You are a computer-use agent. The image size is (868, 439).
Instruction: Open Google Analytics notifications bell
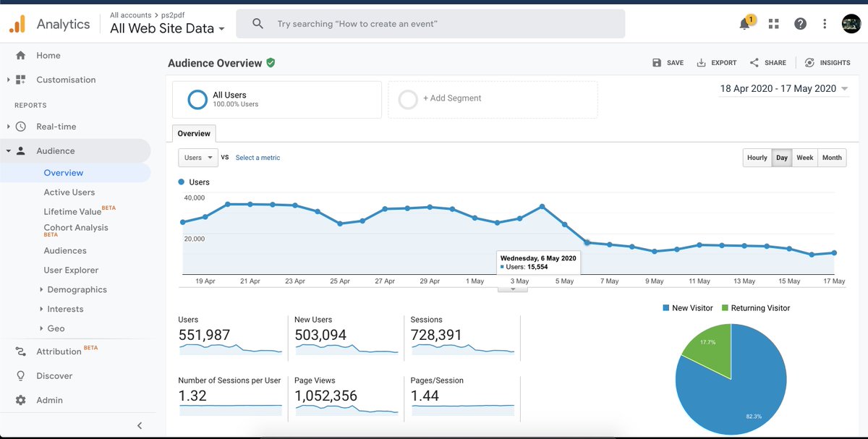pos(744,23)
